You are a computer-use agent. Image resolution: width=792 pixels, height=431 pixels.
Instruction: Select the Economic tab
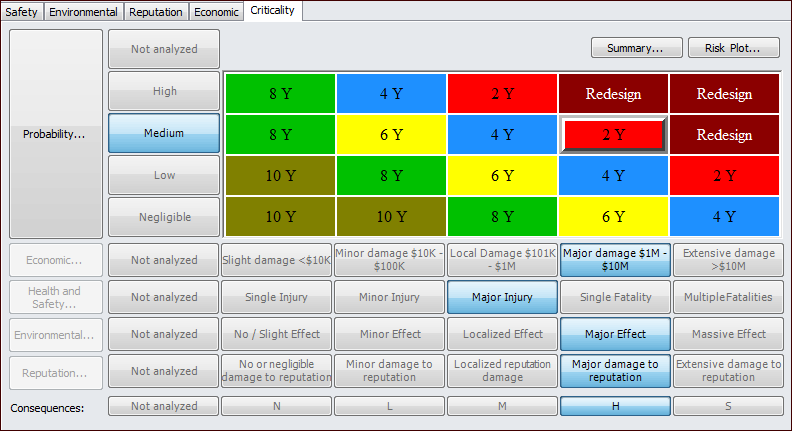click(216, 12)
